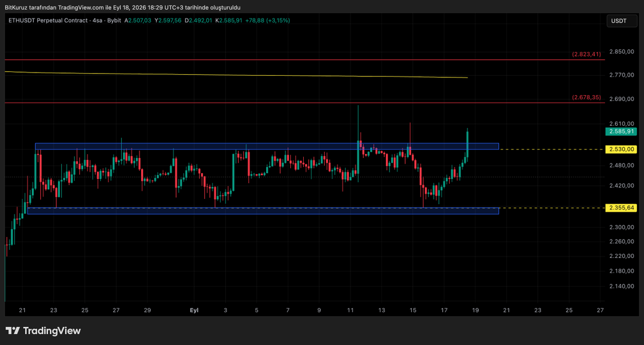Click the 2.610,00 price axis value
This screenshot has width=644, height=345.
click(621, 123)
